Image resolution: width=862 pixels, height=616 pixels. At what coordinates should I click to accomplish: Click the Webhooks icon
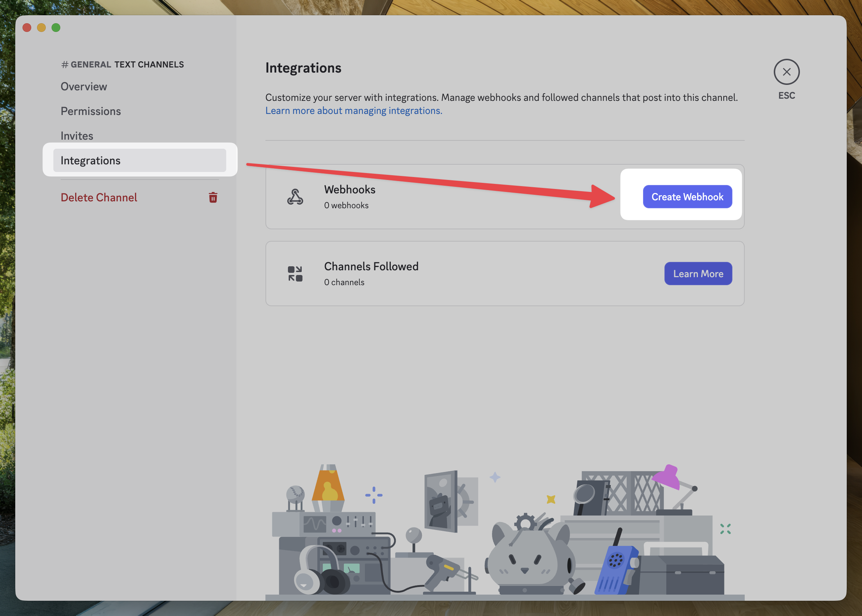tap(295, 197)
